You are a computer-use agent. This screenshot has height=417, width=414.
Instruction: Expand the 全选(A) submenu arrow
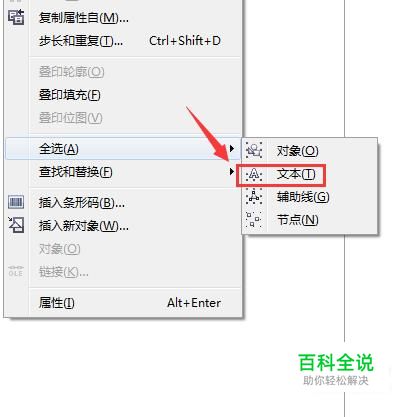pyautogui.click(x=232, y=148)
